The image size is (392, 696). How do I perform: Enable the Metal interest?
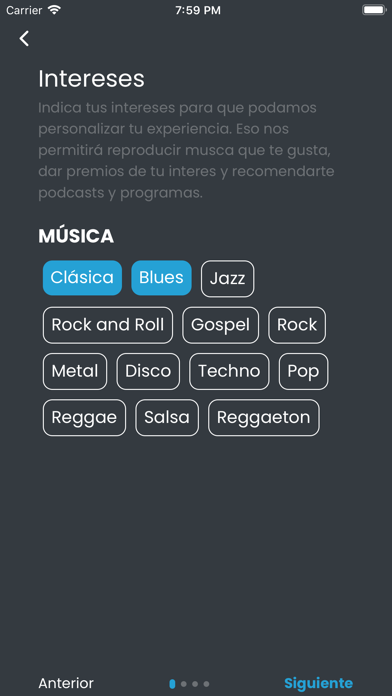pyautogui.click(x=75, y=372)
